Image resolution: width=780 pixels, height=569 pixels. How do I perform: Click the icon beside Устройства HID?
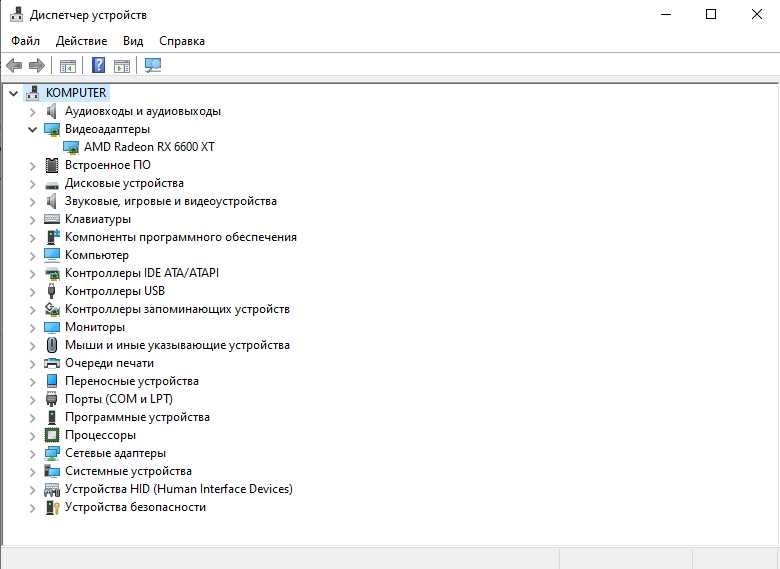click(x=52, y=489)
